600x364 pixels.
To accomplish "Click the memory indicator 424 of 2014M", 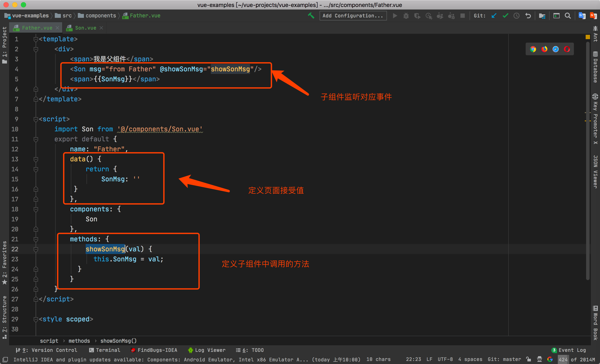I will coord(576,359).
